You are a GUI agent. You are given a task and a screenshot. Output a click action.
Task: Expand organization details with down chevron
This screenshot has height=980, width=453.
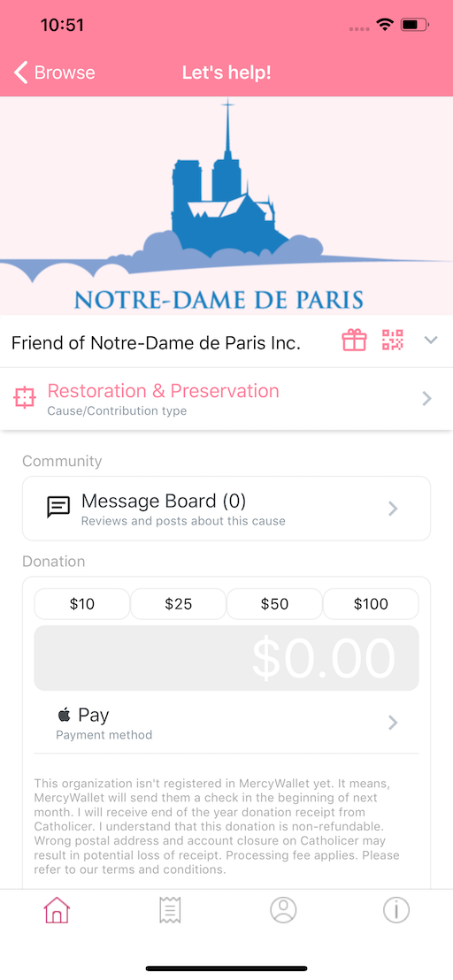(431, 341)
